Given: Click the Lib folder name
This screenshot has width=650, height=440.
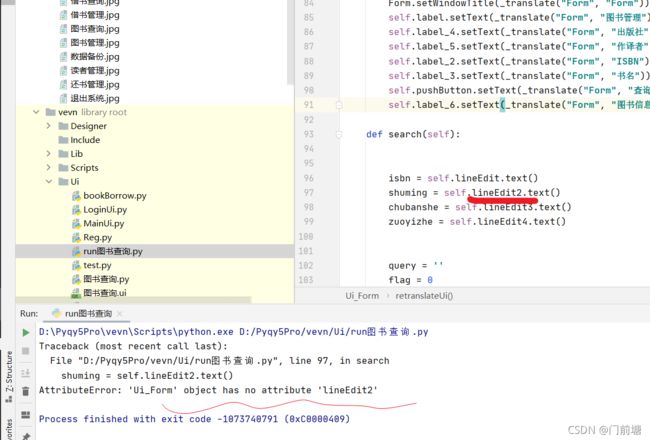Looking at the screenshot, I should (x=76, y=153).
